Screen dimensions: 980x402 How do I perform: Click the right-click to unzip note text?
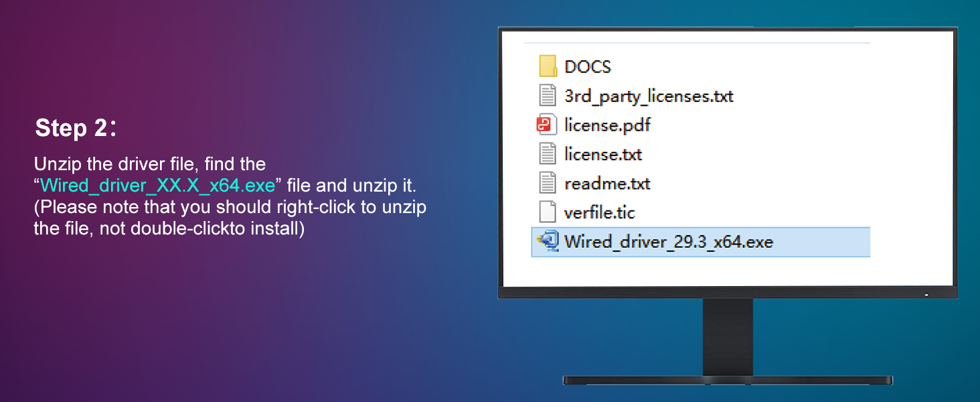coord(230,207)
